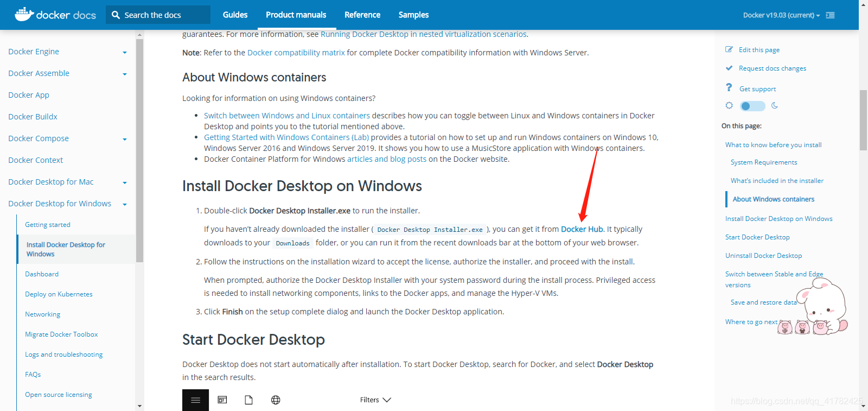This screenshot has width=868, height=411.
Task: Jump to What to know before you install
Action: click(x=773, y=145)
